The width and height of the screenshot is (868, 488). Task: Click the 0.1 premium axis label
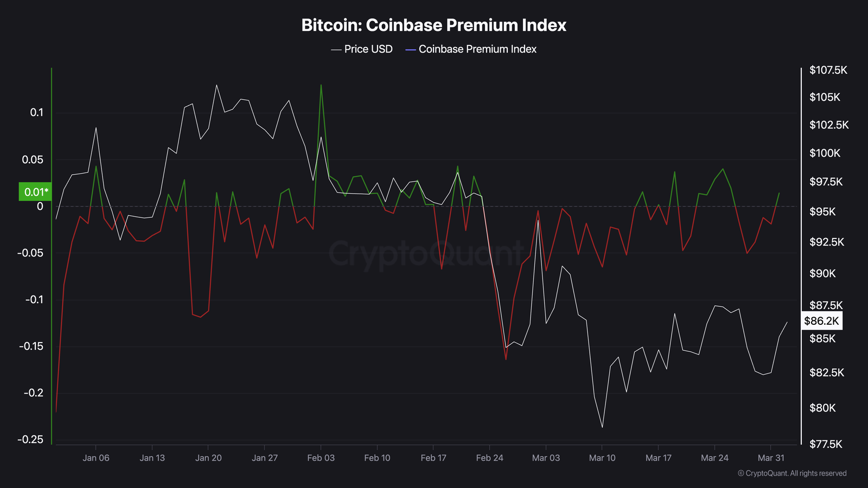click(37, 113)
